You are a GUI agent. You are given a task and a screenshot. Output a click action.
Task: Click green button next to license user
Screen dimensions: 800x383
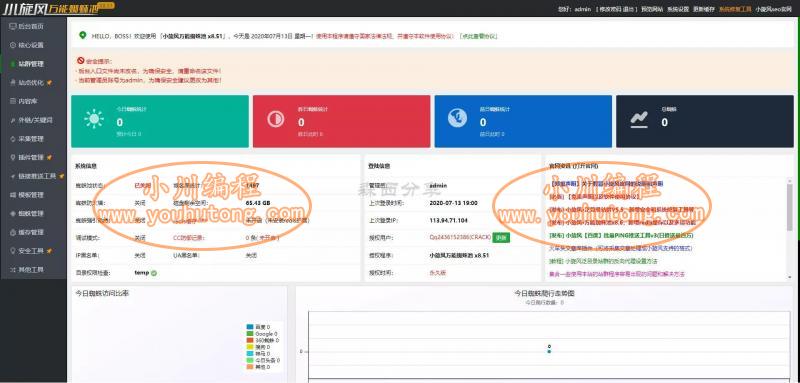(501, 237)
